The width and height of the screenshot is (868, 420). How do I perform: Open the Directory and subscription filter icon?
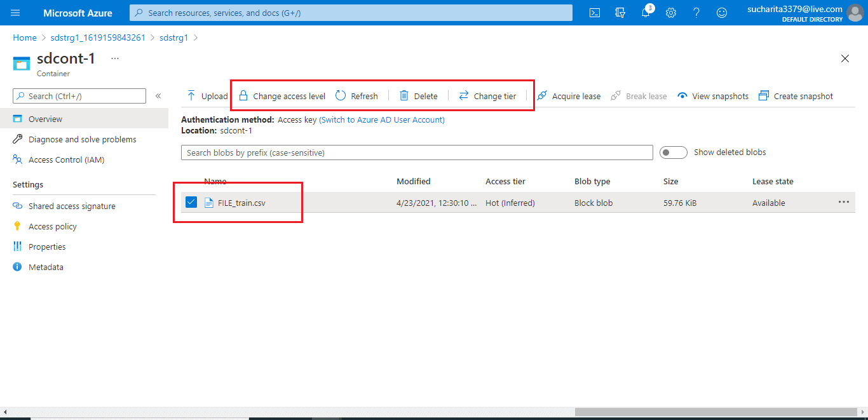pyautogui.click(x=620, y=13)
